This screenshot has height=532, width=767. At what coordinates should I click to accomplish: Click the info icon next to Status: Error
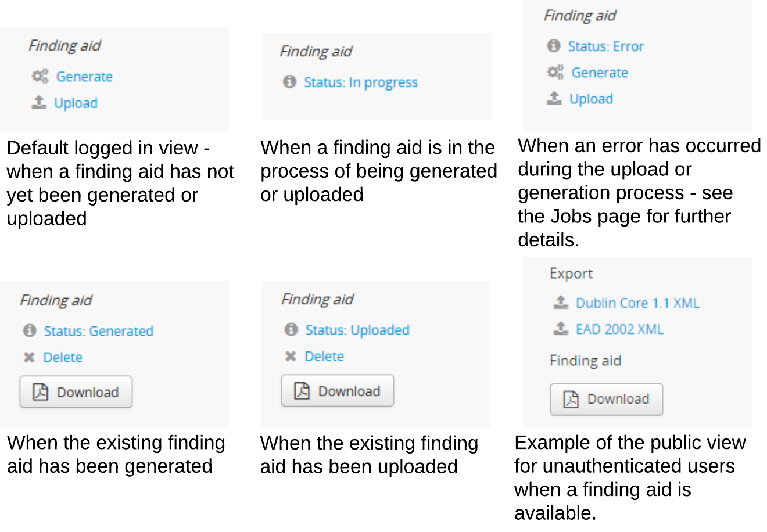(554, 46)
